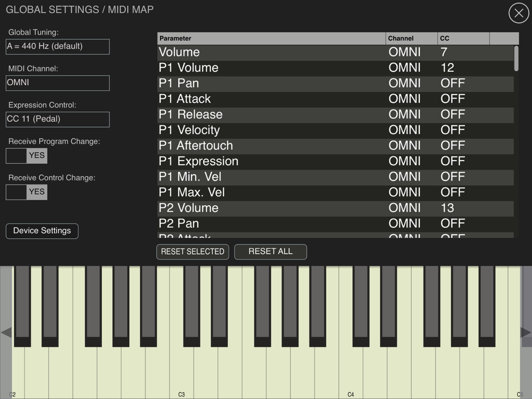Click CC value 7 for Volume
The height and width of the screenshot is (399, 532).
click(x=444, y=52)
